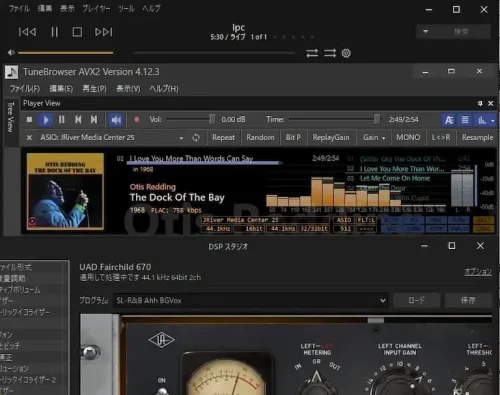Click The Dock Of The Bay album title
This screenshot has width=500, height=395.
click(x=177, y=198)
